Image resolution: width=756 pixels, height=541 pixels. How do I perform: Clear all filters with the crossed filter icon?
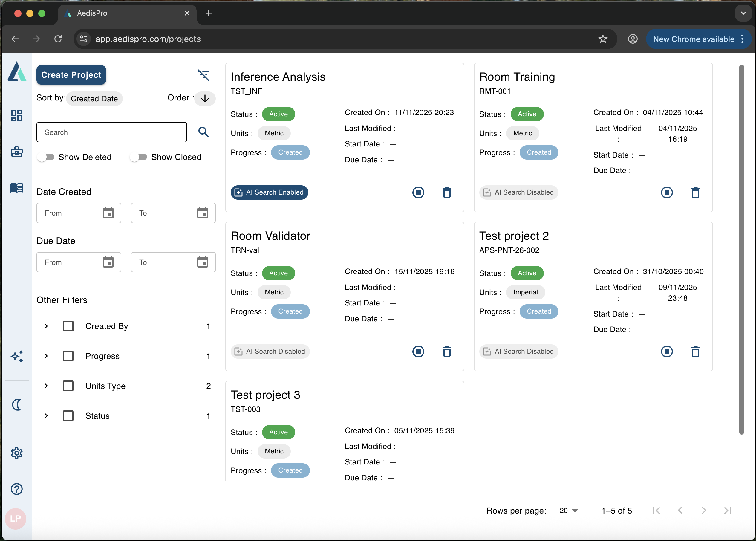204,75
